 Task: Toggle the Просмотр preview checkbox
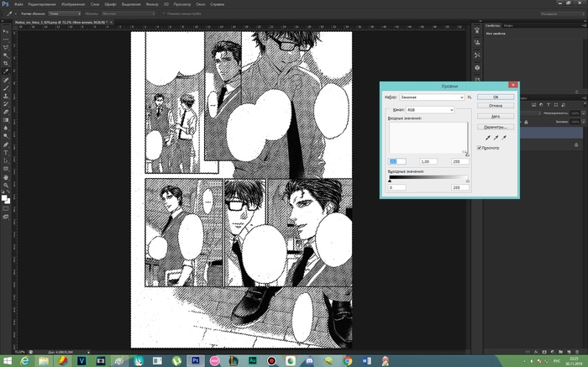(x=480, y=148)
